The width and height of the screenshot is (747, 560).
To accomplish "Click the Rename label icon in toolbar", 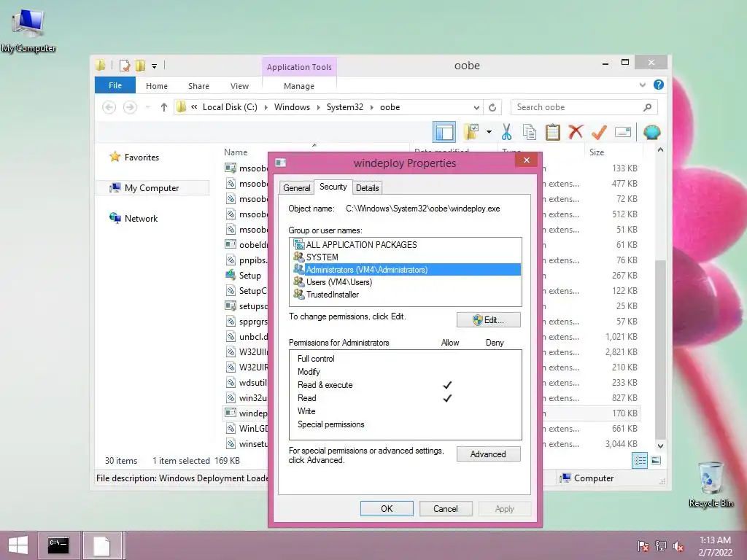I will (623, 132).
